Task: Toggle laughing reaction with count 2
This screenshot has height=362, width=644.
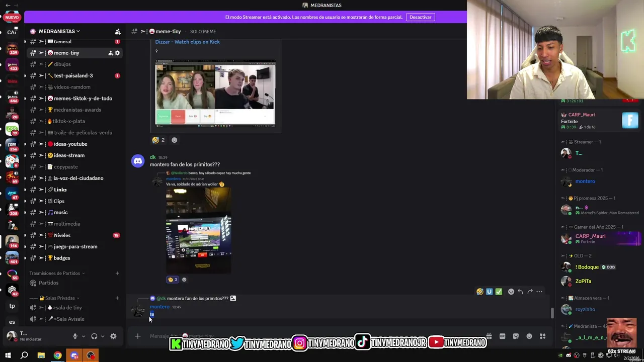Action: [158, 140]
